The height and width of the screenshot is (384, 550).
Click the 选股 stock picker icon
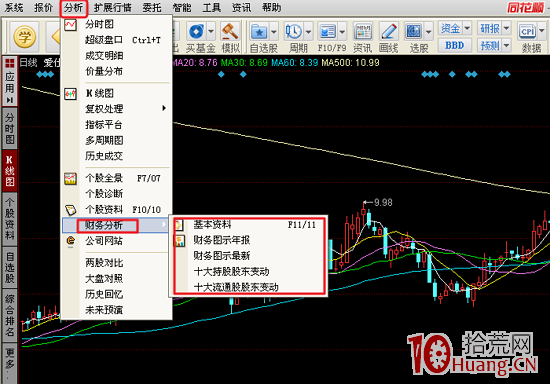414,32
